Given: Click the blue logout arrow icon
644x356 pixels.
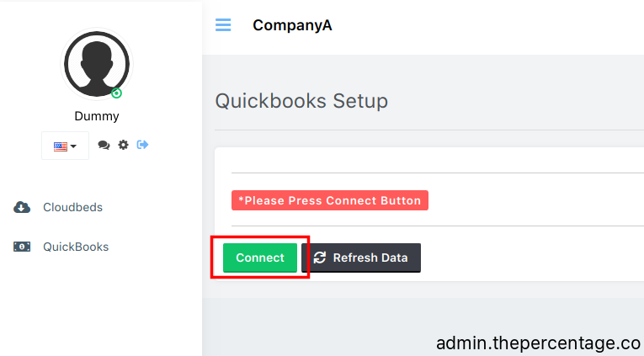Looking at the screenshot, I should click(x=142, y=145).
